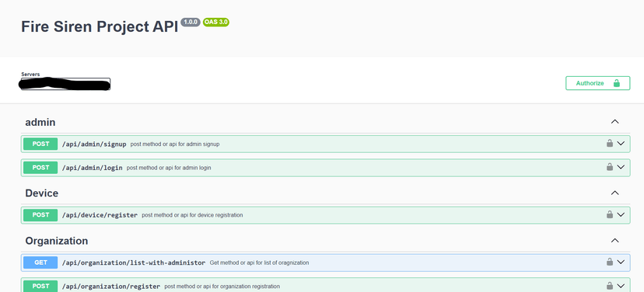This screenshot has width=644, height=292.
Task: Click lock icon on /api/organization/register row
Action: tap(610, 286)
